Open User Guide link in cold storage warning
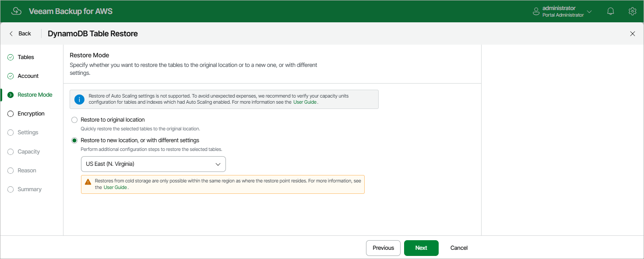644x259 pixels. click(115, 187)
